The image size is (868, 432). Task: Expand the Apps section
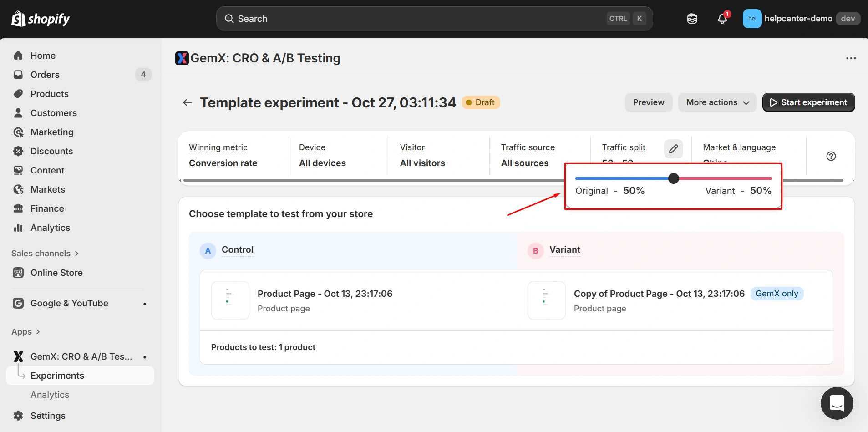25,332
